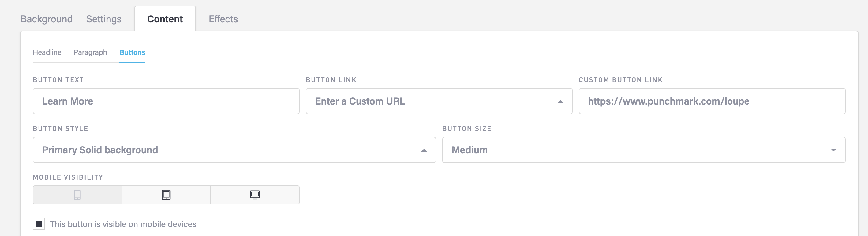868x236 pixels.
Task: Select the mobile phone visibility icon
Action: (77, 195)
